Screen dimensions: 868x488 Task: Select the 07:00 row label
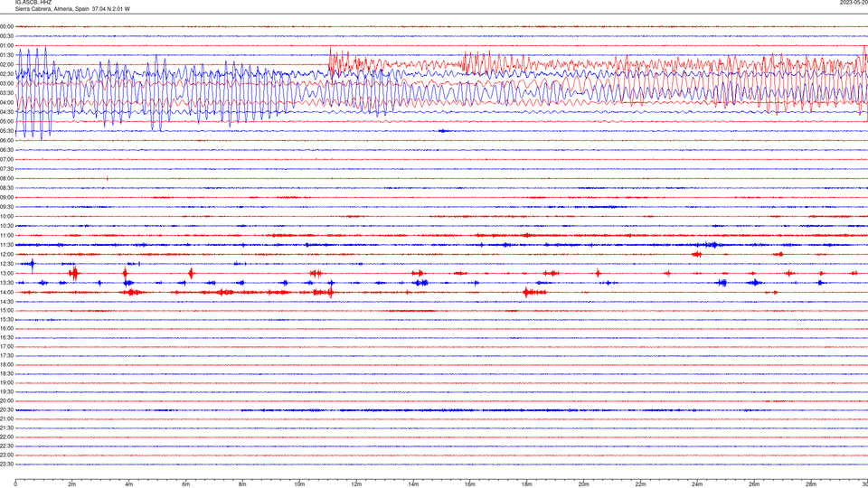[6, 159]
